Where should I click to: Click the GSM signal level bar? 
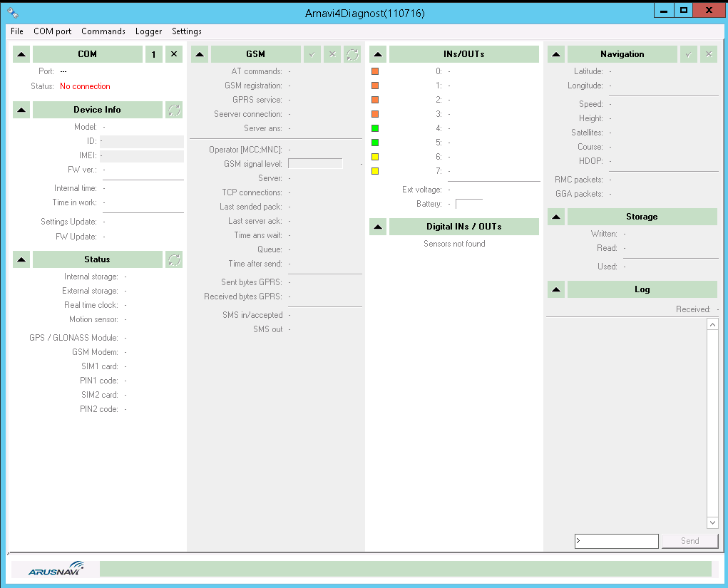tap(315, 164)
